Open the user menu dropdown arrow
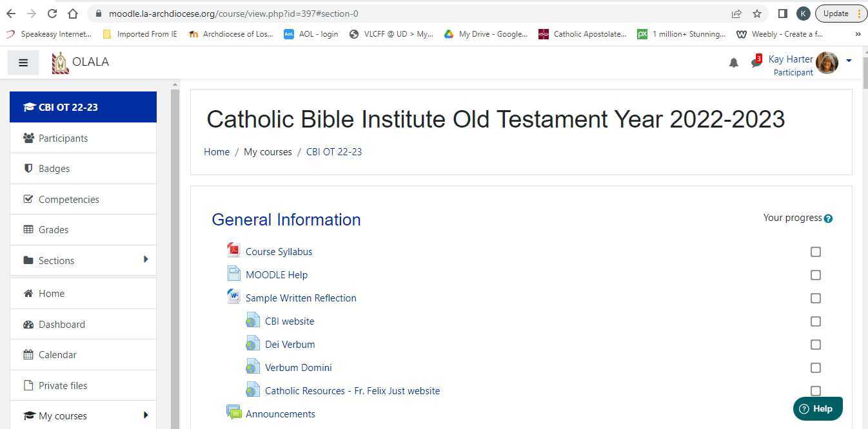Viewport: 868px width, 429px height. 849,61
